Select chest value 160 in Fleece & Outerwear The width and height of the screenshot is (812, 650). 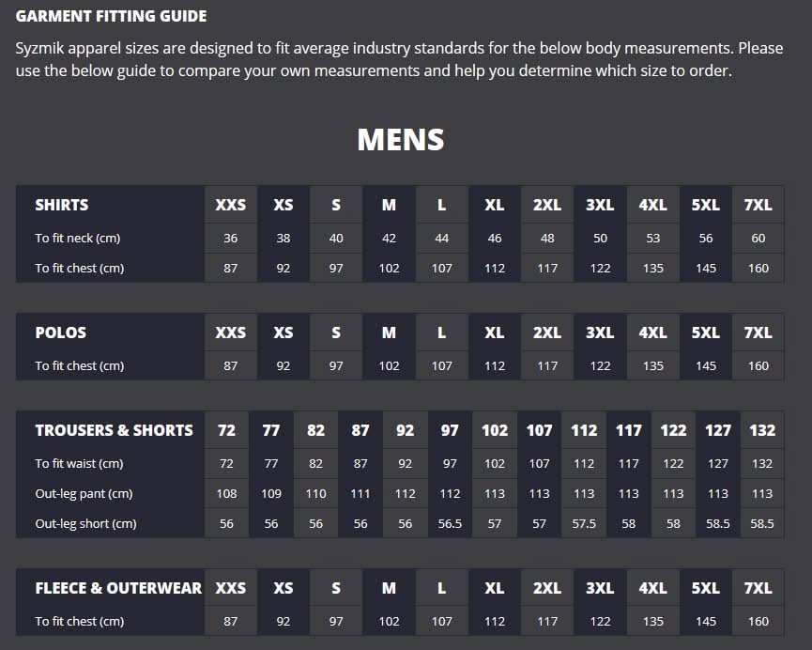[x=758, y=622]
